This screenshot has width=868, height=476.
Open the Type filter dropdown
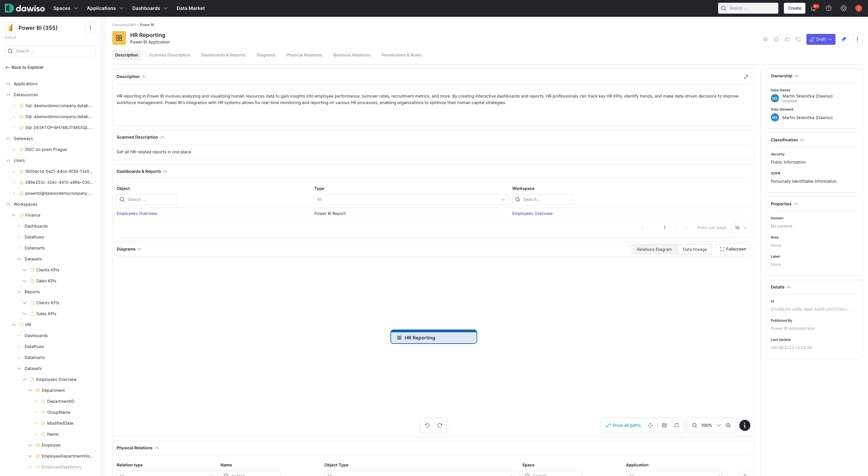coord(412,200)
